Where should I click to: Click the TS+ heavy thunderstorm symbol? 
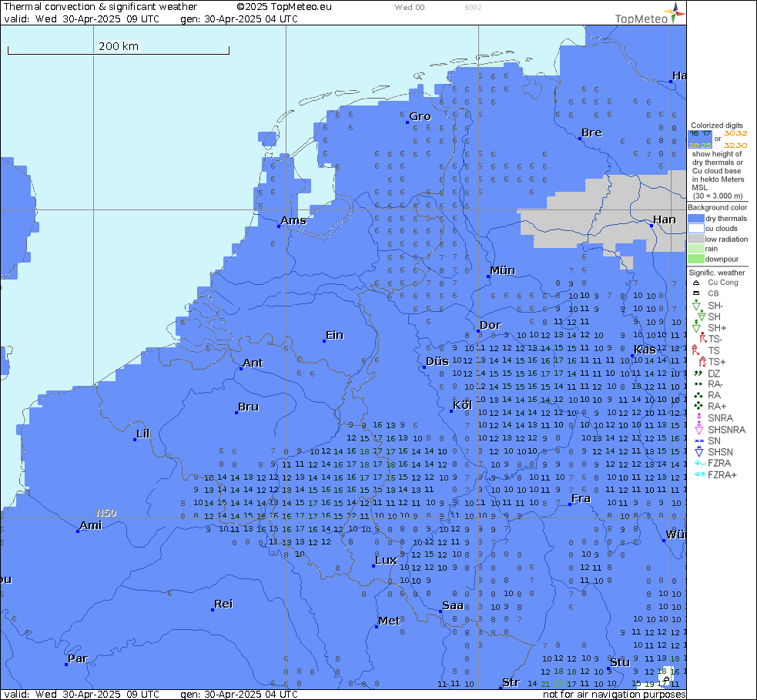coord(702,361)
